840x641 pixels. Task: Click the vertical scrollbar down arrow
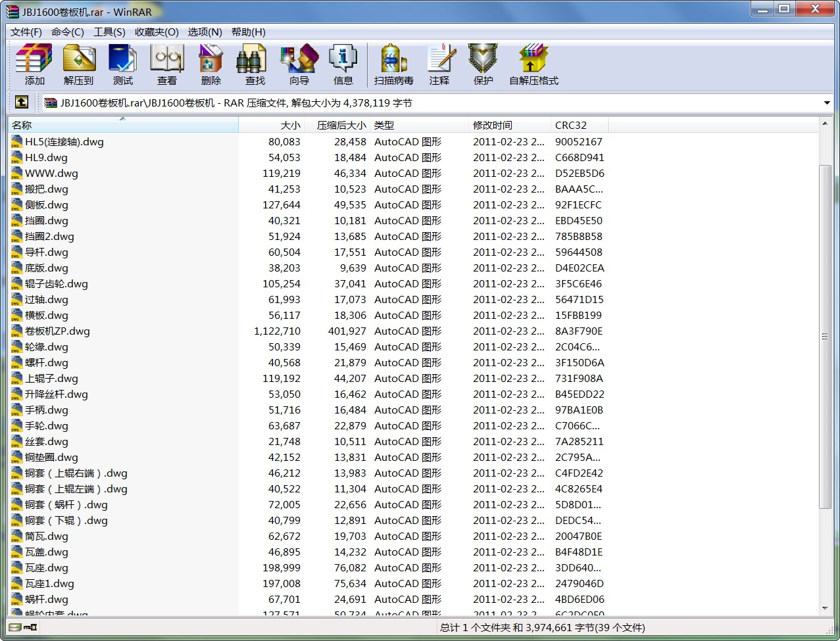[825, 609]
